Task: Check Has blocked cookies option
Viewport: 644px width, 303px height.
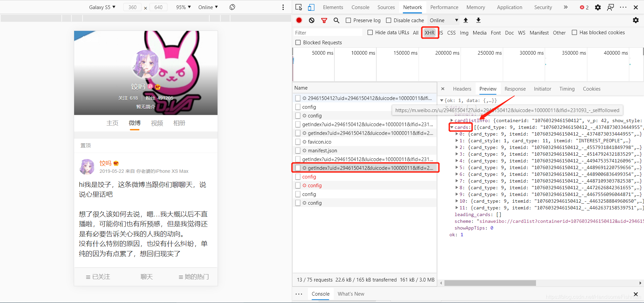Action: click(575, 33)
